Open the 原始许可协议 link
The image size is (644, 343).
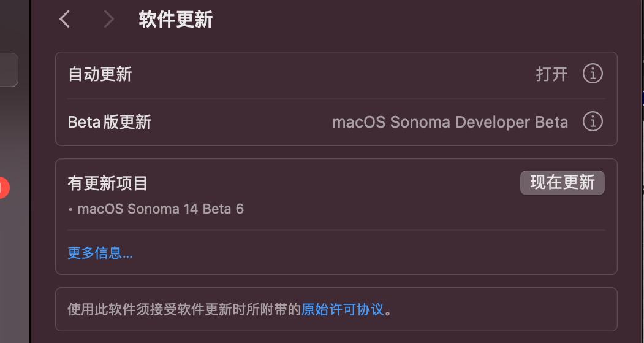tap(343, 309)
